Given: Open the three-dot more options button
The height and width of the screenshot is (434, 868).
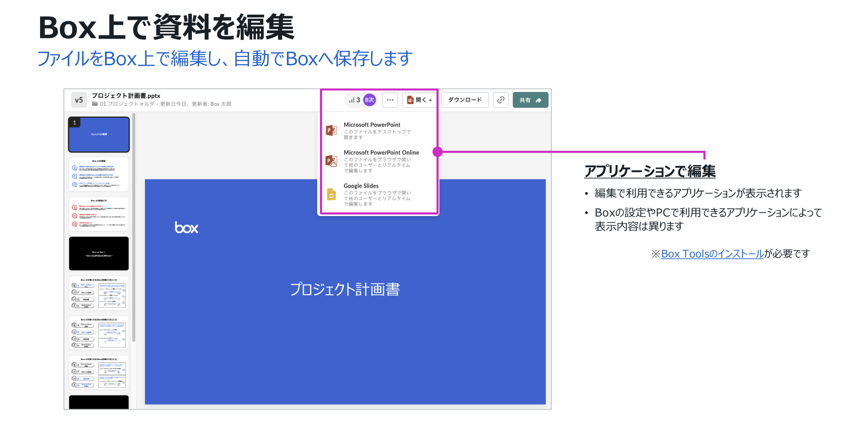Looking at the screenshot, I should click(390, 100).
